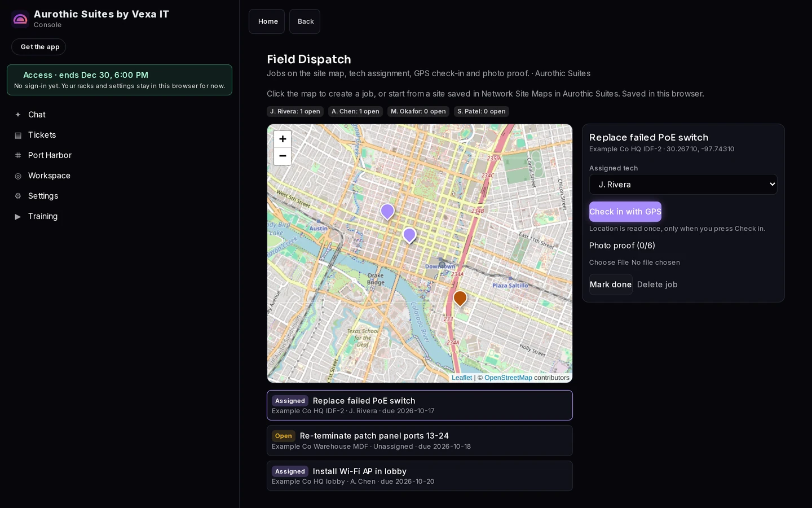Open Chat in the sidebar
The height and width of the screenshot is (508, 812).
[x=120, y=115]
